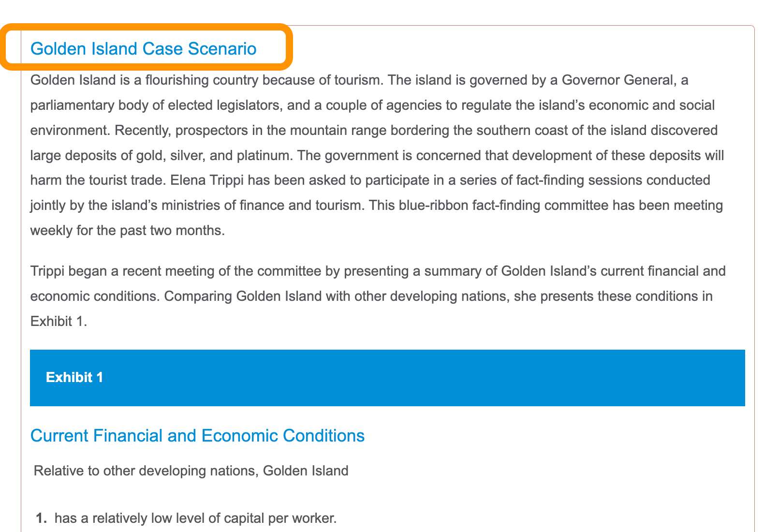Click the paragraph beginning 'Trippi began a recent meeting'

[378, 296]
